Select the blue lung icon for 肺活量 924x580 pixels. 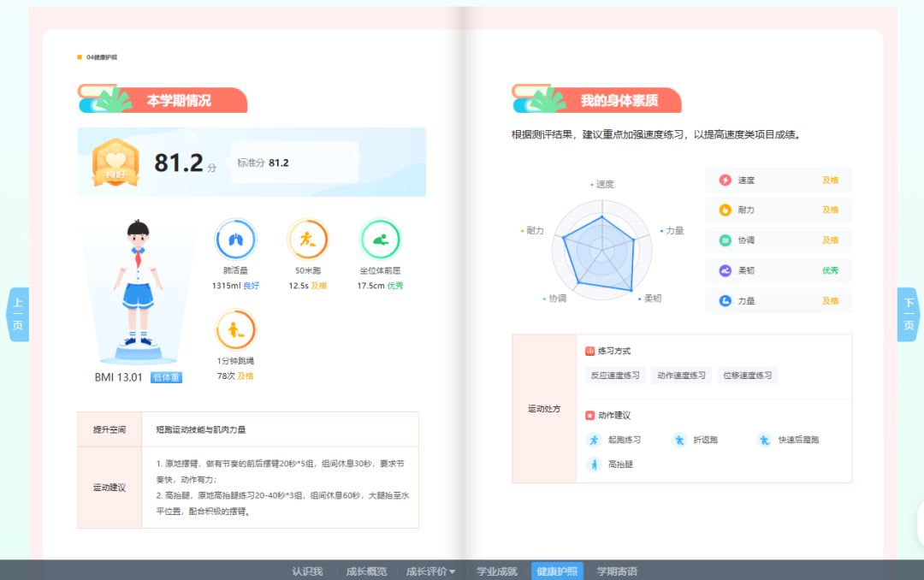tap(237, 240)
